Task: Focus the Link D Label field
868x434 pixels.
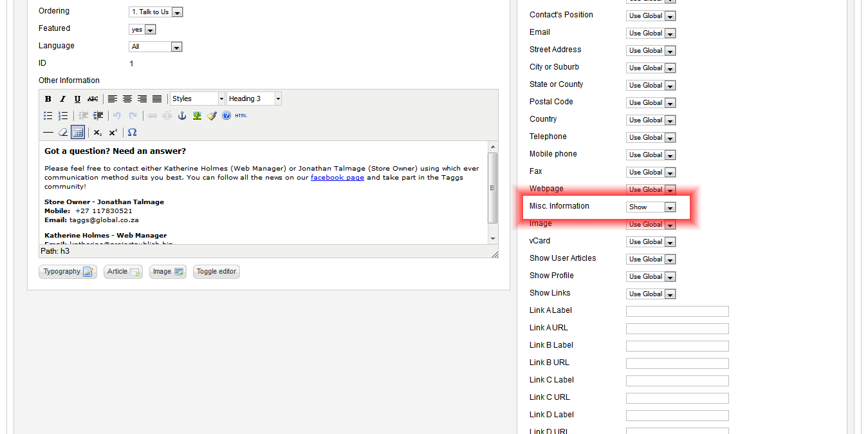Action: [x=678, y=416]
